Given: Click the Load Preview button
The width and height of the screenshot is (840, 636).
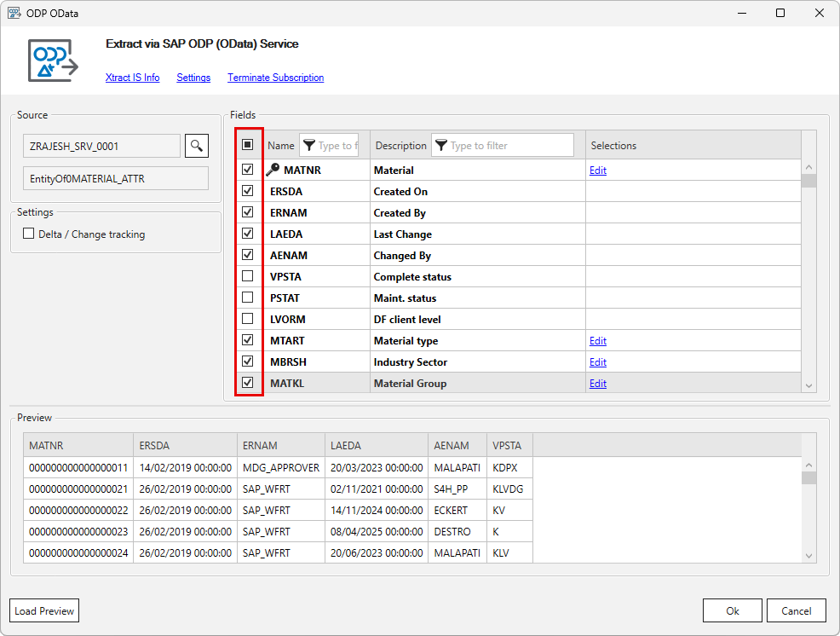Looking at the screenshot, I should [43, 610].
